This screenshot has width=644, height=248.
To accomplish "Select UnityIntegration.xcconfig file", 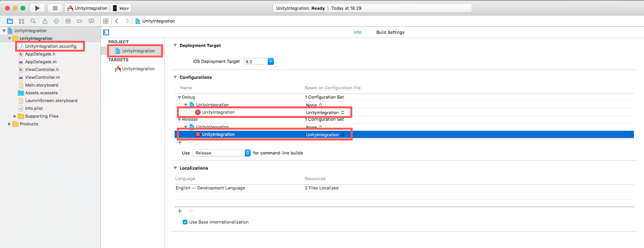I will point(50,46).
